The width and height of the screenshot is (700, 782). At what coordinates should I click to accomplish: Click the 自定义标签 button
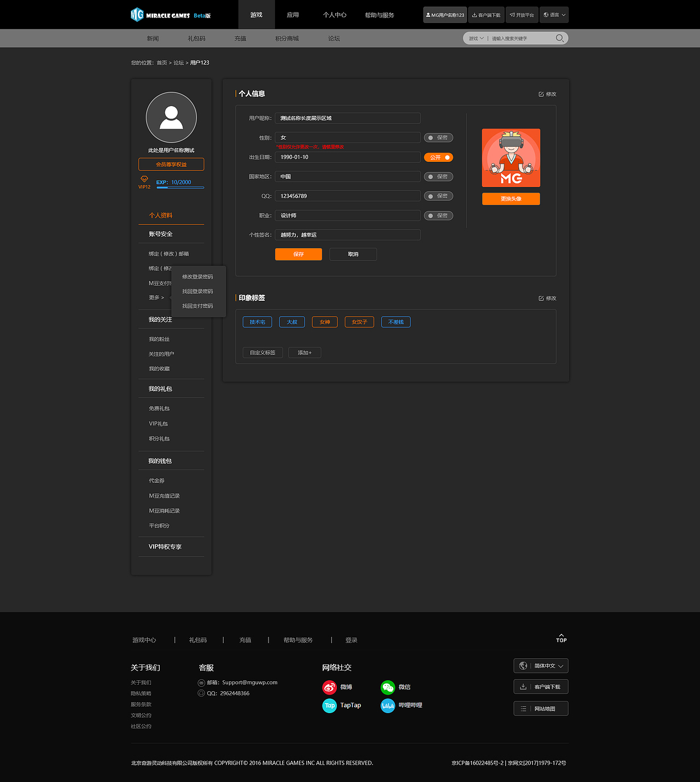263,353
